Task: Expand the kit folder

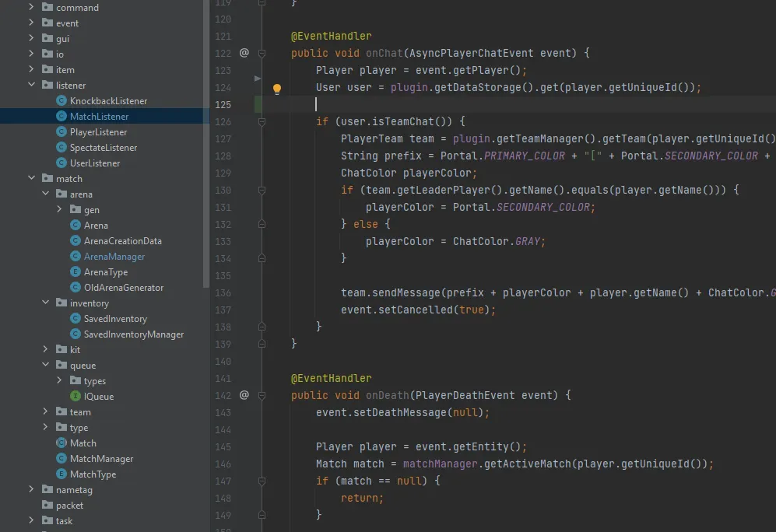Action: pyautogui.click(x=45, y=350)
